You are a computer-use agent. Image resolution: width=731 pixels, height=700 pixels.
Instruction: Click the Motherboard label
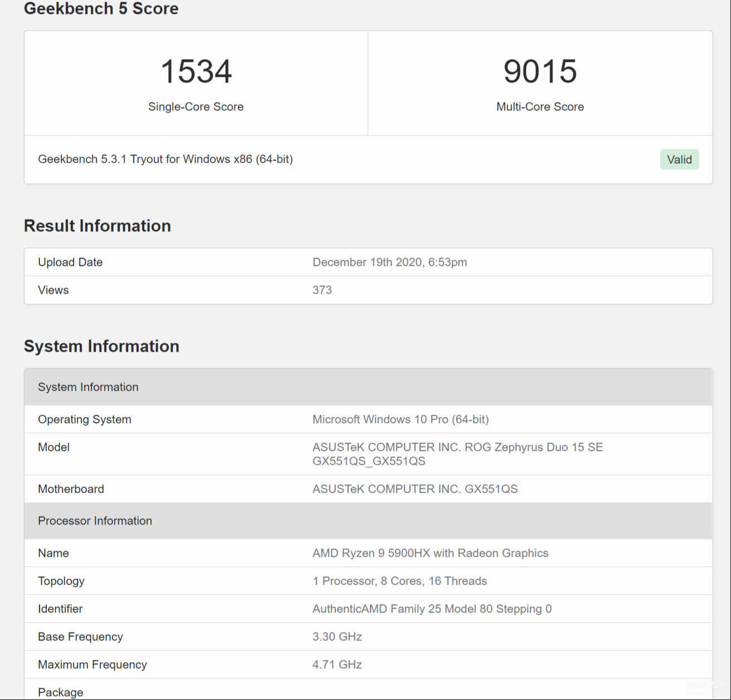pyautogui.click(x=71, y=489)
